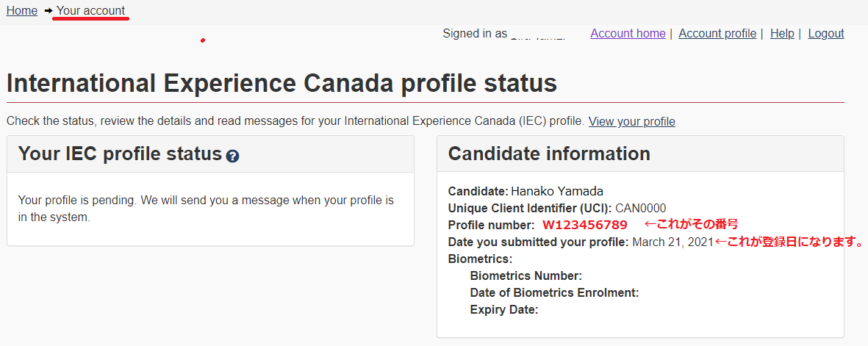Select the candidate name Hanako Yamada

(x=557, y=192)
